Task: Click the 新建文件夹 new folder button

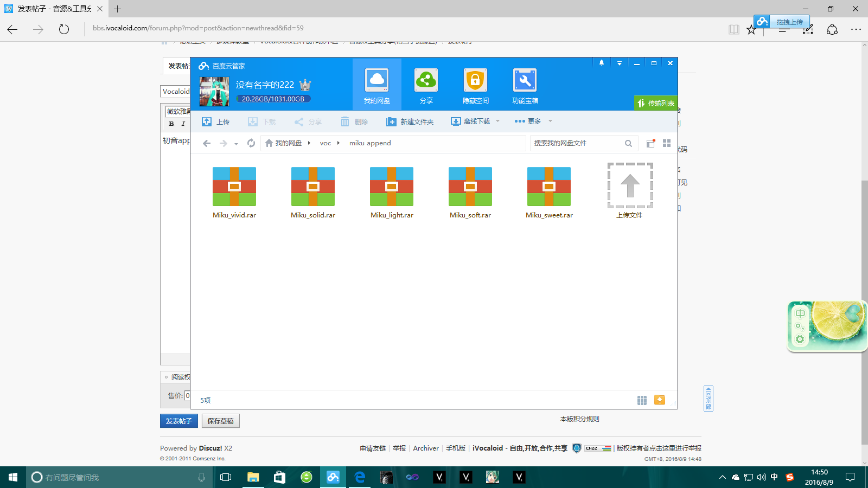Action: (410, 121)
